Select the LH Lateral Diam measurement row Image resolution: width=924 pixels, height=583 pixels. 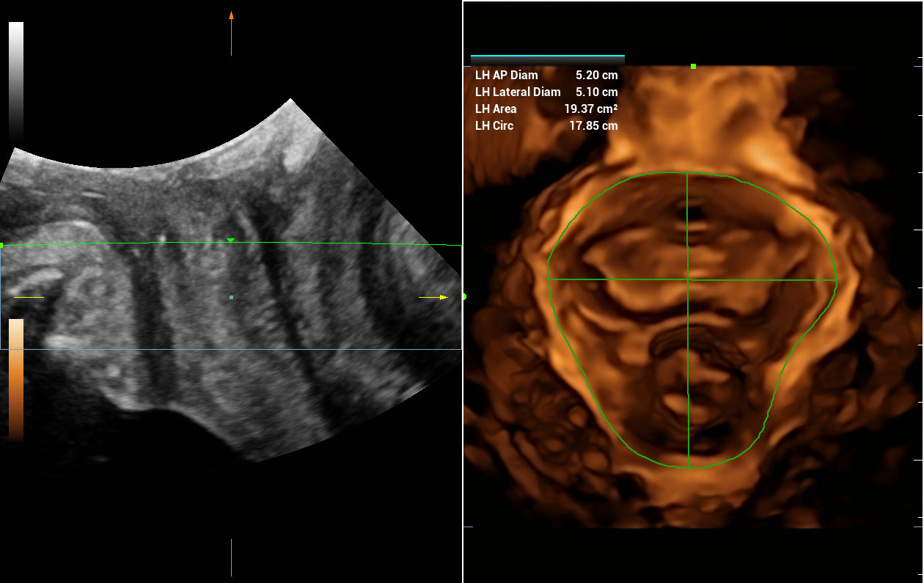[546, 92]
